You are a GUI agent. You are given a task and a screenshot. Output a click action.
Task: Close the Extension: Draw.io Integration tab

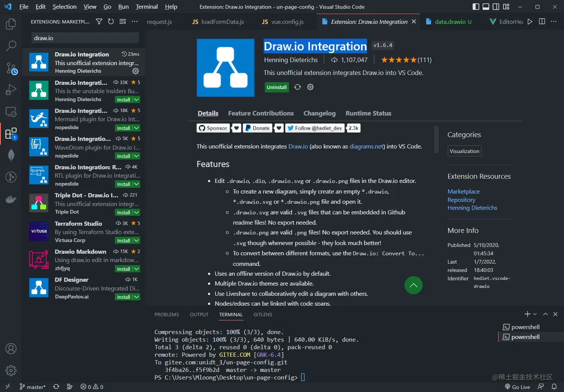pos(414,22)
